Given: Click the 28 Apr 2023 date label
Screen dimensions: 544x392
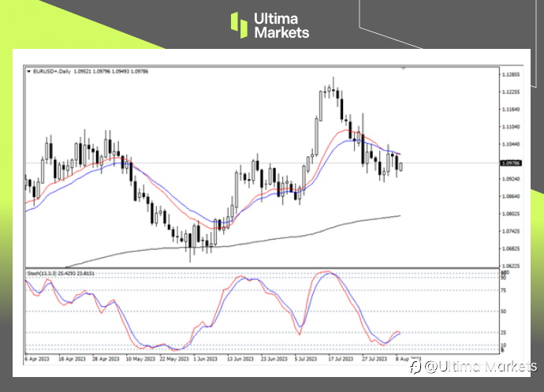Looking at the screenshot, I should tap(106, 359).
